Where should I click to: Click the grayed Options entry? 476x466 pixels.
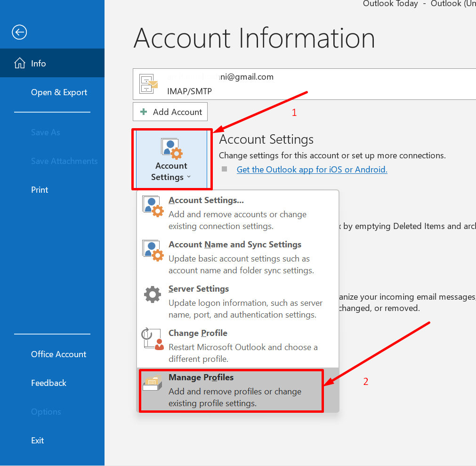(46, 412)
